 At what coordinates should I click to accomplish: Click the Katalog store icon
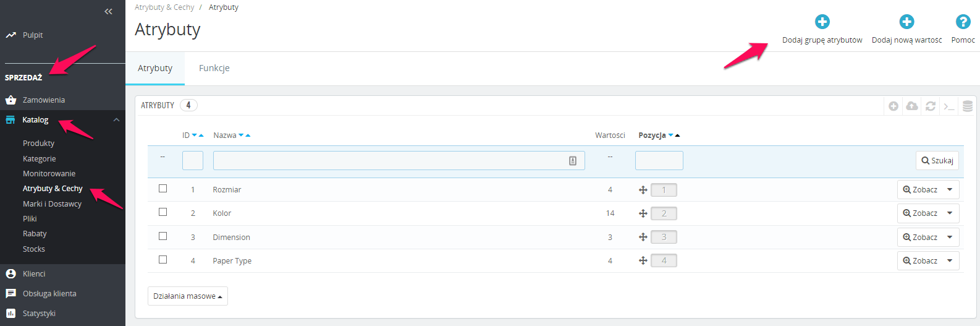click(x=11, y=120)
